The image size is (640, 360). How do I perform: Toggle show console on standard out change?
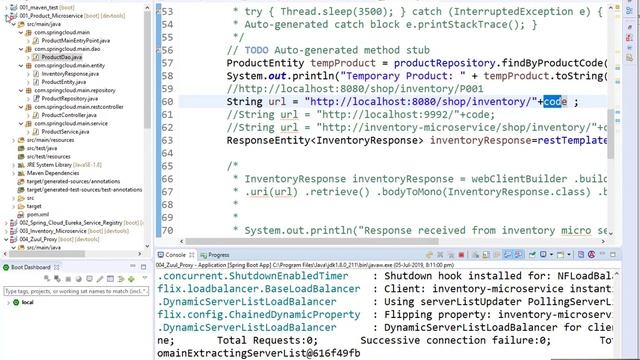[x=507, y=255]
